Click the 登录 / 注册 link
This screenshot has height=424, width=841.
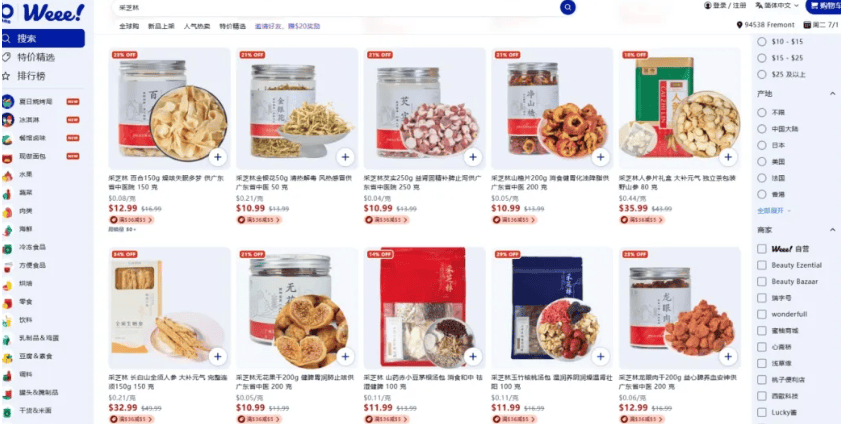[x=725, y=5]
